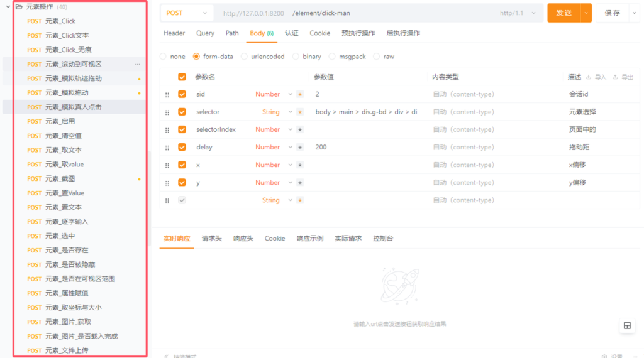The image size is (644, 358).
Task: Toggle the select-all checkbox next to 参数名
Action: pos(182,77)
